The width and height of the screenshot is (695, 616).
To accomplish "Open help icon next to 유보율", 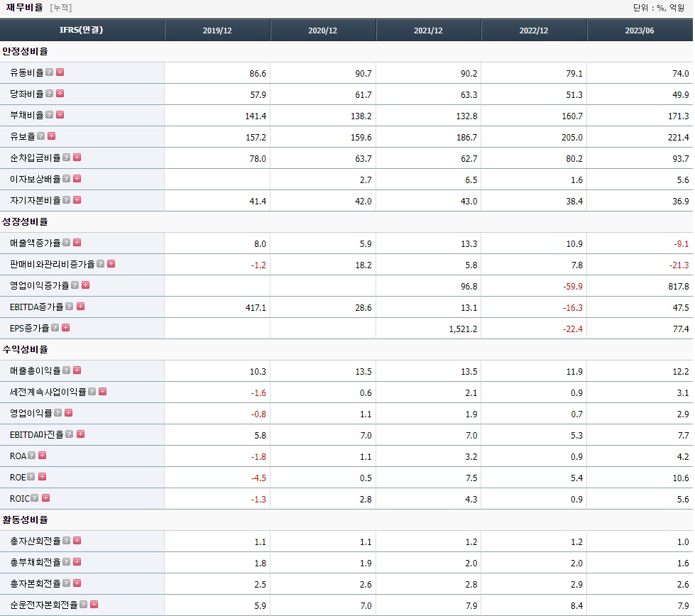I will (x=41, y=136).
